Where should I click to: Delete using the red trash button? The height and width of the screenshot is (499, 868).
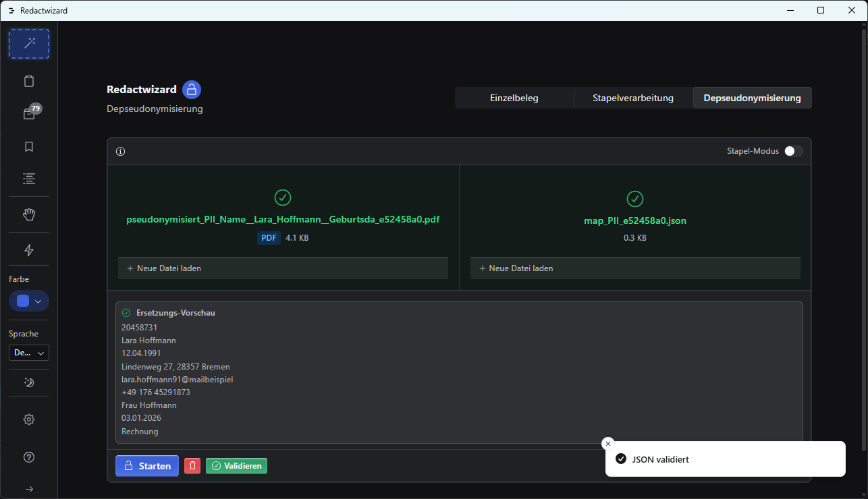point(192,466)
